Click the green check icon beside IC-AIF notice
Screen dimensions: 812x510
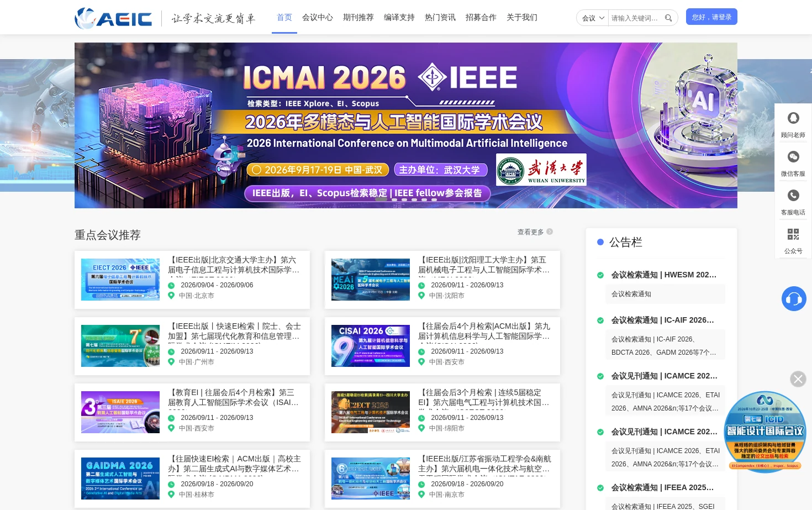click(600, 320)
